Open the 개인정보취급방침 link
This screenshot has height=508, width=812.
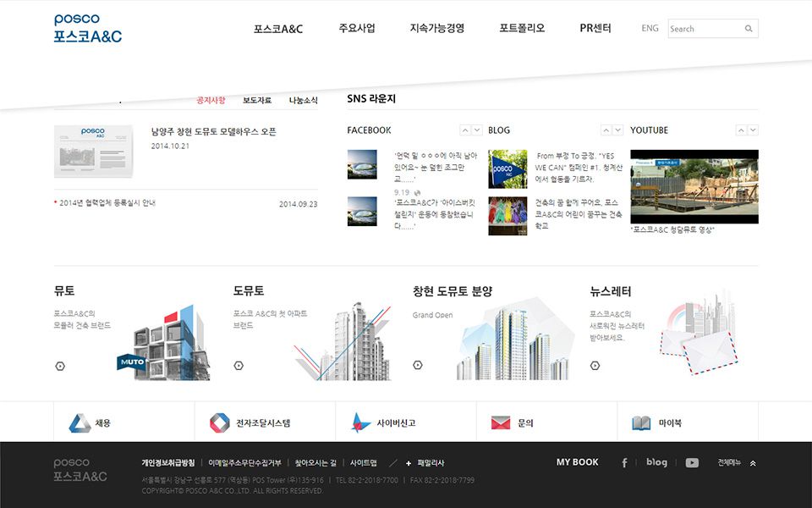click(x=168, y=463)
